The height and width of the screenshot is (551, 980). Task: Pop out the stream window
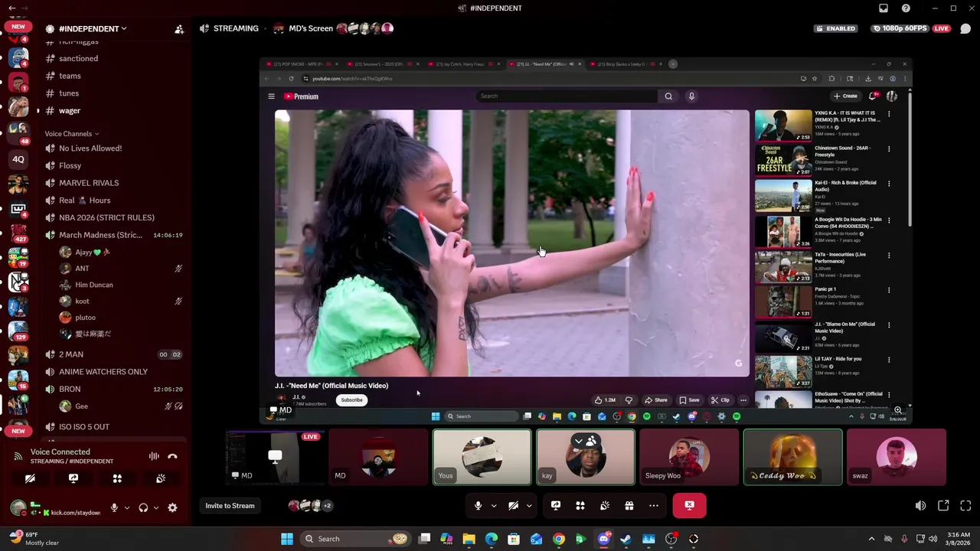pos(943,506)
